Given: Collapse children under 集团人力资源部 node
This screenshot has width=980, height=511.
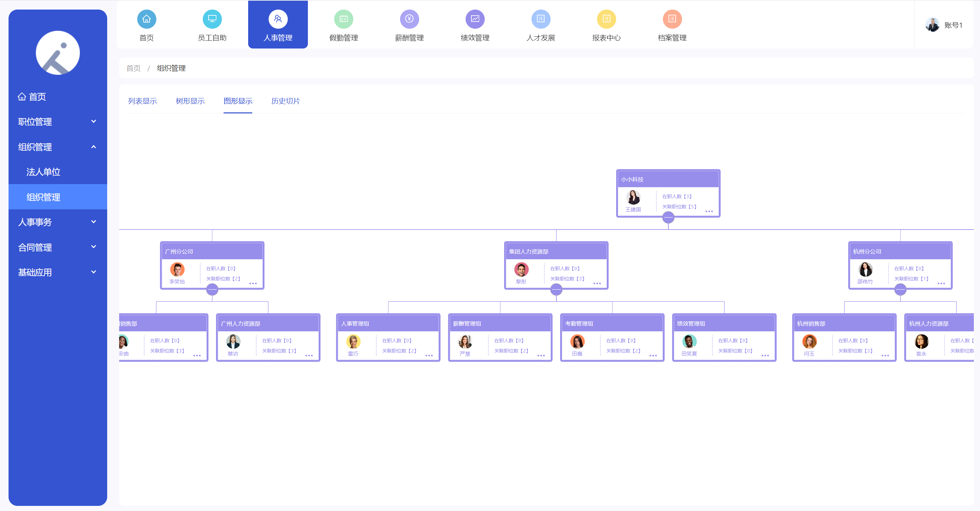Looking at the screenshot, I should pos(556,289).
